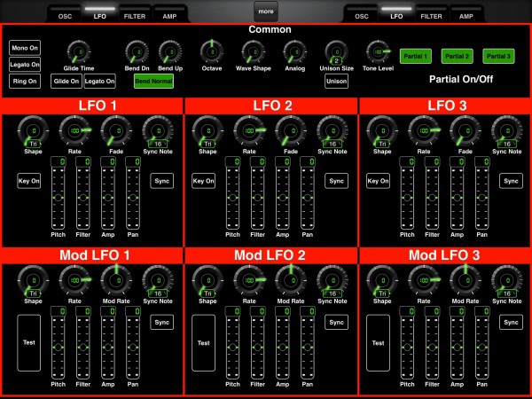Image resolution: width=532 pixels, height=399 pixels.
Task: Click the LFO 2 Fade knob
Action: pos(291,131)
